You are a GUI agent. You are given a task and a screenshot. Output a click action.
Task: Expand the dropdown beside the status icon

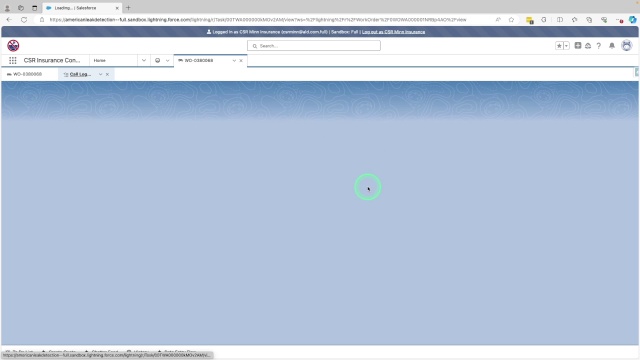[x=167, y=60]
